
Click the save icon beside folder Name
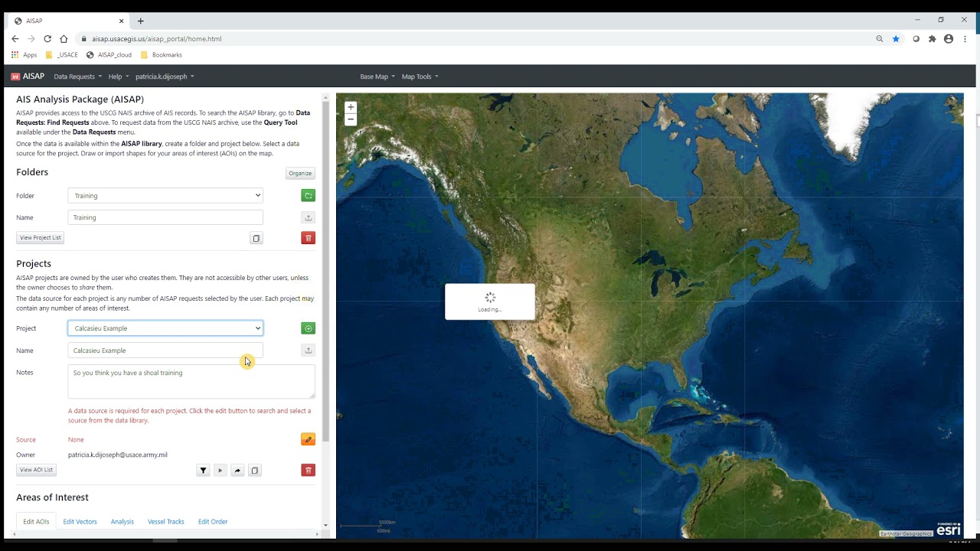[308, 217]
